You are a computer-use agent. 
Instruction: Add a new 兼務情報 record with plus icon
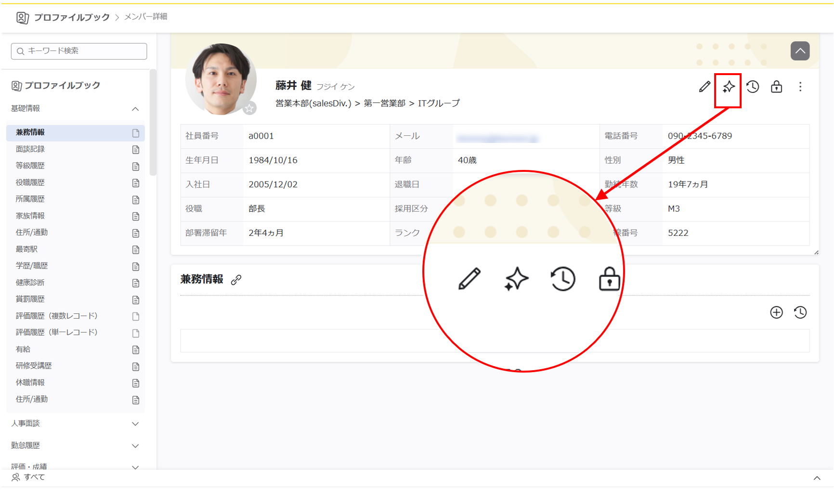[776, 312]
